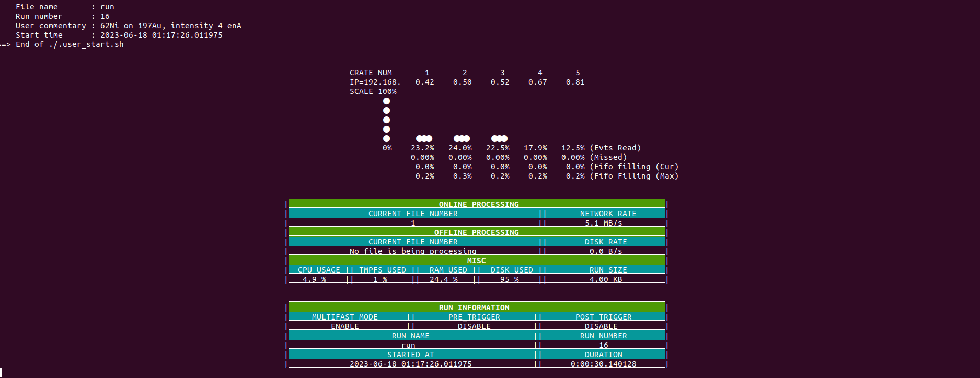This screenshot has width=980, height=378.
Task: Click the 95 % disk used value
Action: [x=509, y=279]
